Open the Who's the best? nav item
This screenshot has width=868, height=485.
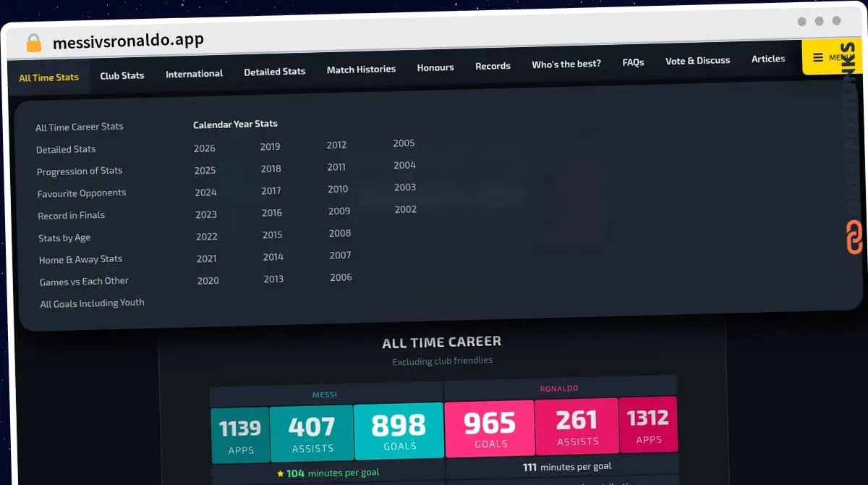[x=566, y=64]
